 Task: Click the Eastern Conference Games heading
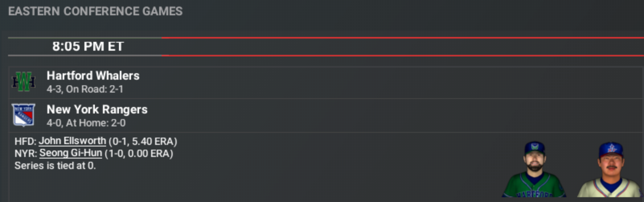point(95,11)
